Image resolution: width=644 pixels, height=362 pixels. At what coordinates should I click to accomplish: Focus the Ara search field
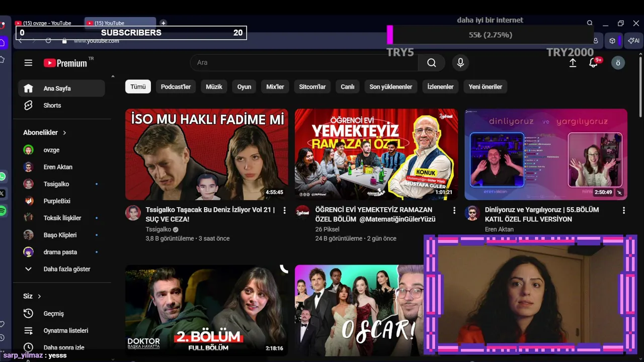(x=304, y=62)
